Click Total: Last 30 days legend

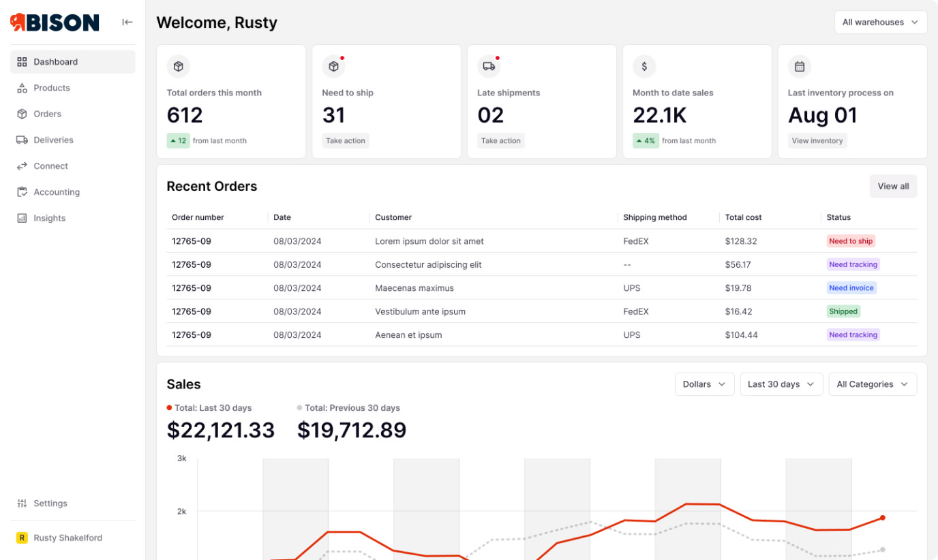coord(209,408)
